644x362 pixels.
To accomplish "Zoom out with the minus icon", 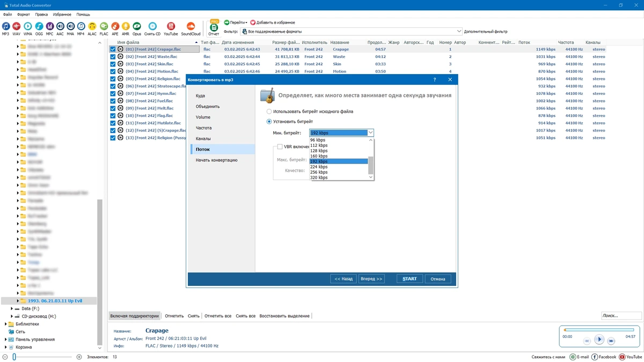I will [x=5, y=357].
